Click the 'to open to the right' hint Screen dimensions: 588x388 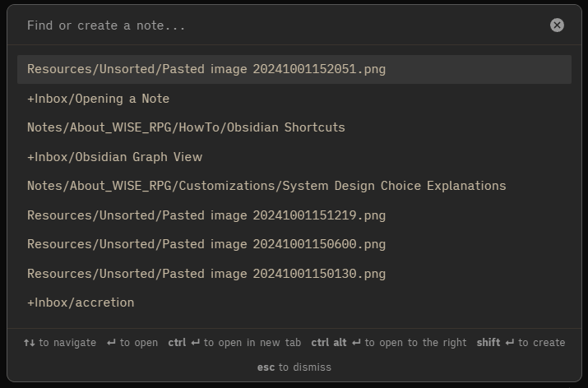click(414, 343)
